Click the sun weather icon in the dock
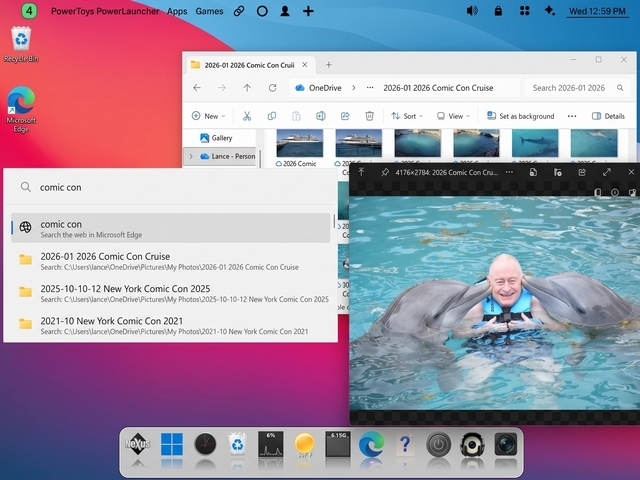The height and width of the screenshot is (480, 640). pyautogui.click(x=304, y=444)
